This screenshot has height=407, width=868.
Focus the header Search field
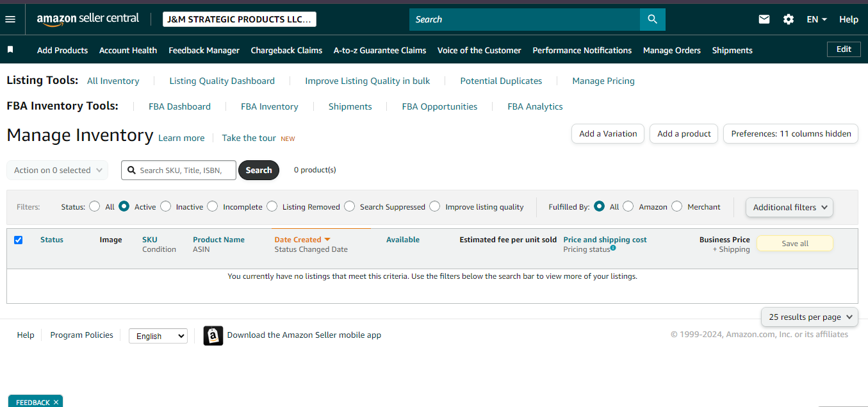coord(525,19)
